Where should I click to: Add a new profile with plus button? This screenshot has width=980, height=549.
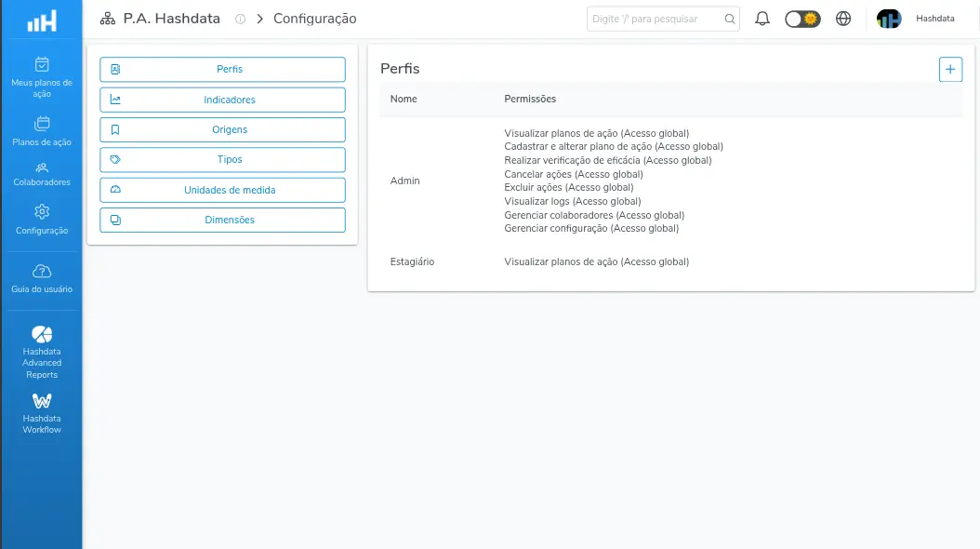950,70
